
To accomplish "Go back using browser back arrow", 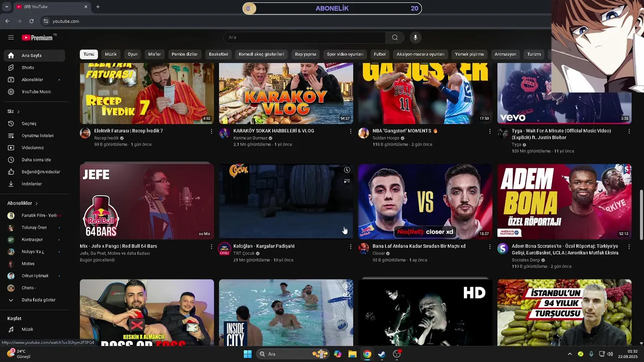I will pyautogui.click(x=7, y=21).
